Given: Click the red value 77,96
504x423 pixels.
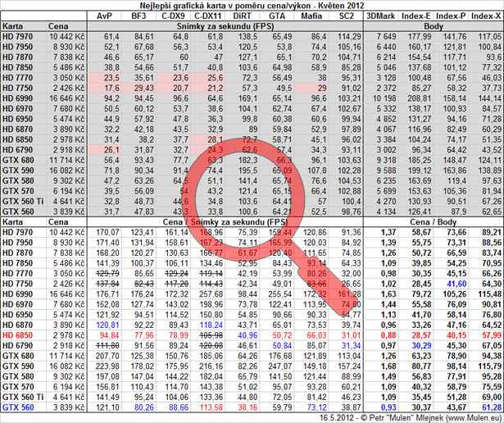Looking at the screenshot, I should (x=144, y=335).
